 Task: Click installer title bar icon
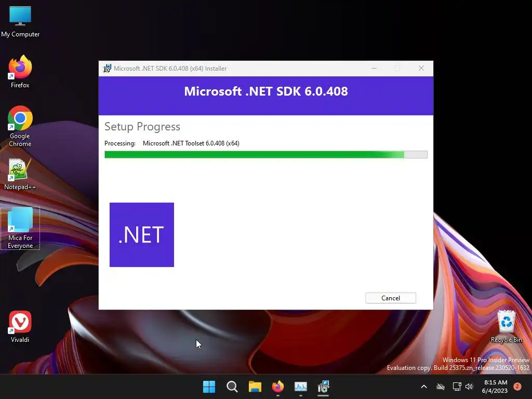(x=107, y=68)
